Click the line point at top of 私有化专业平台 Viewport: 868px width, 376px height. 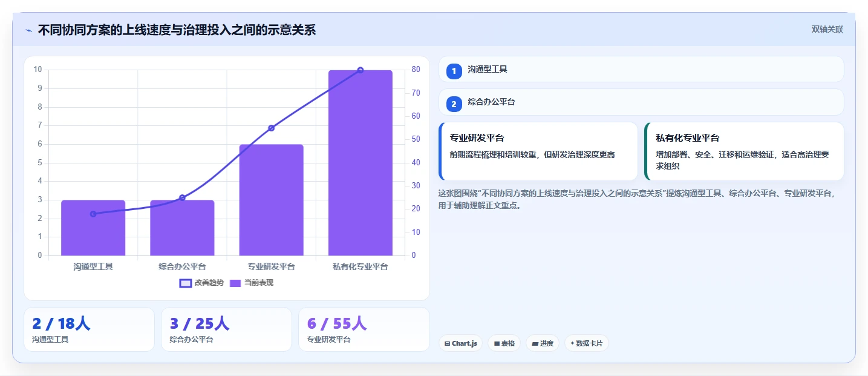coord(361,70)
